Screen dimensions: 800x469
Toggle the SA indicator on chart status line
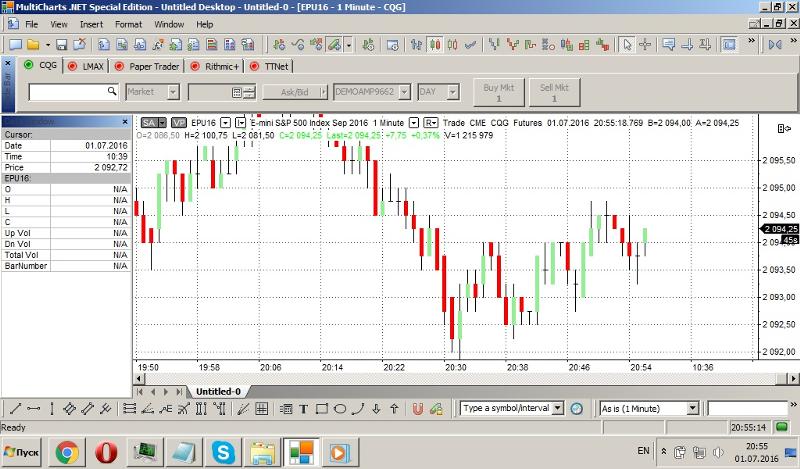[148, 123]
